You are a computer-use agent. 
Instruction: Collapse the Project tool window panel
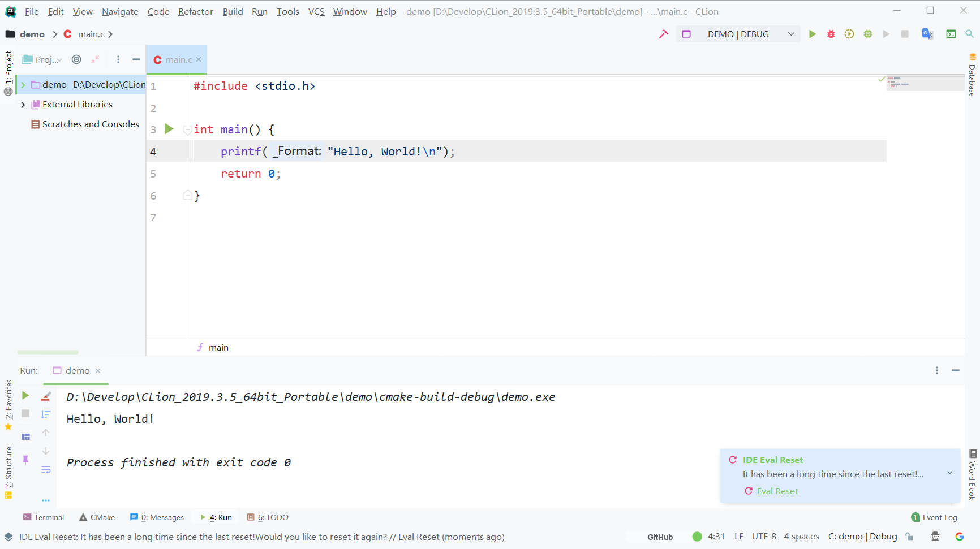coord(136,59)
